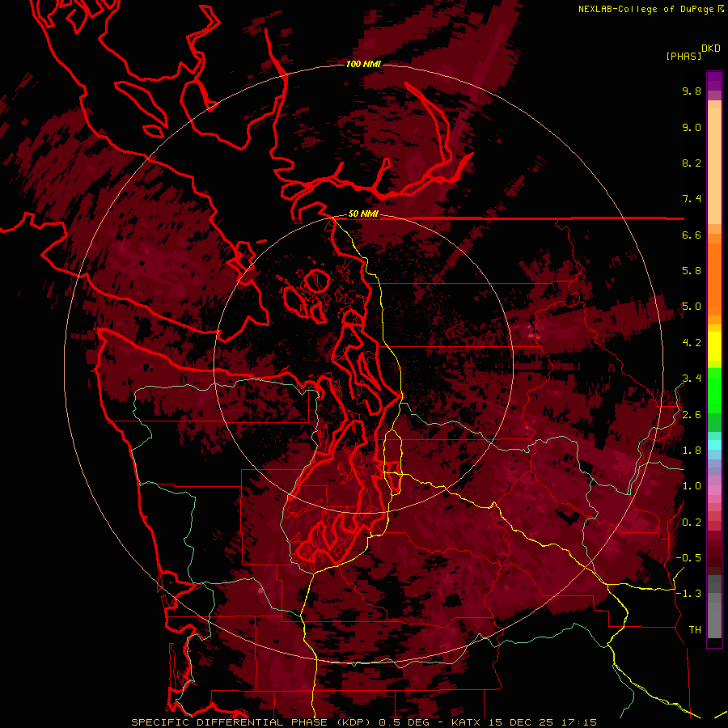Image resolution: width=728 pixels, height=728 pixels.
Task: Click the 6.6 legend value
Action: [692, 235]
